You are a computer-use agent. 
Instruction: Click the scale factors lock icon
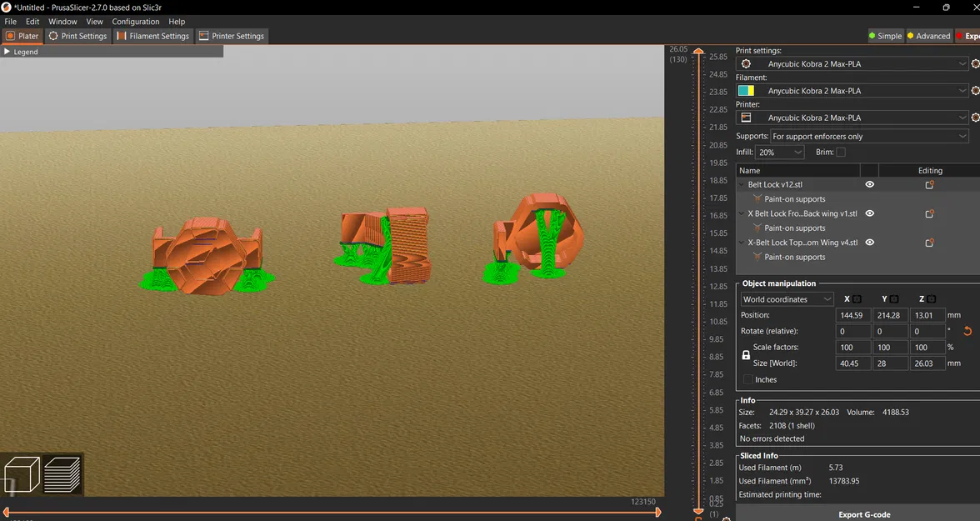point(746,355)
